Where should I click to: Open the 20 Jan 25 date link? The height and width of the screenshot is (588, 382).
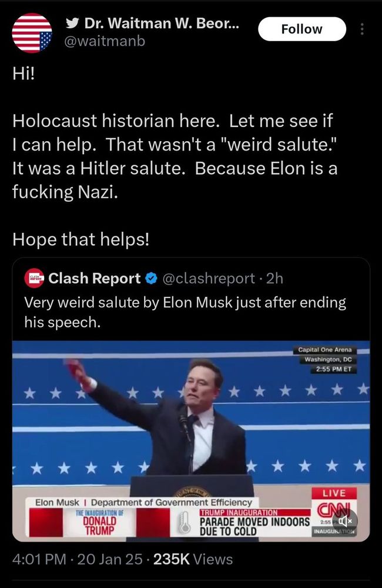coord(109,559)
